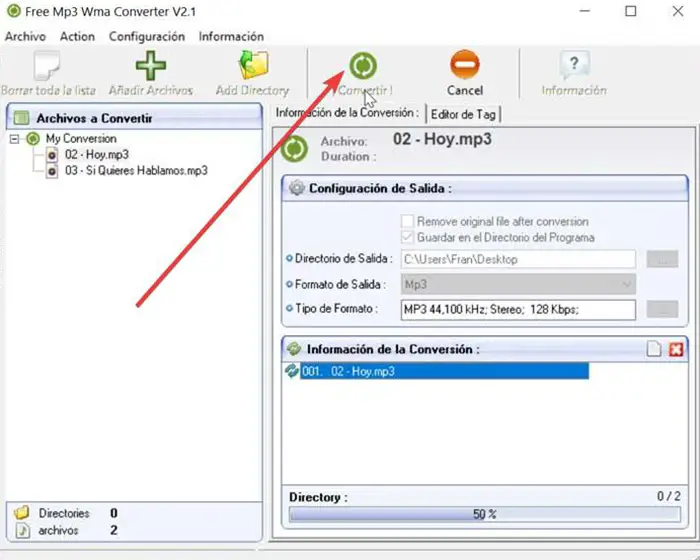Click the Directory : label above progress bar
The height and width of the screenshot is (560, 700).
318,497
